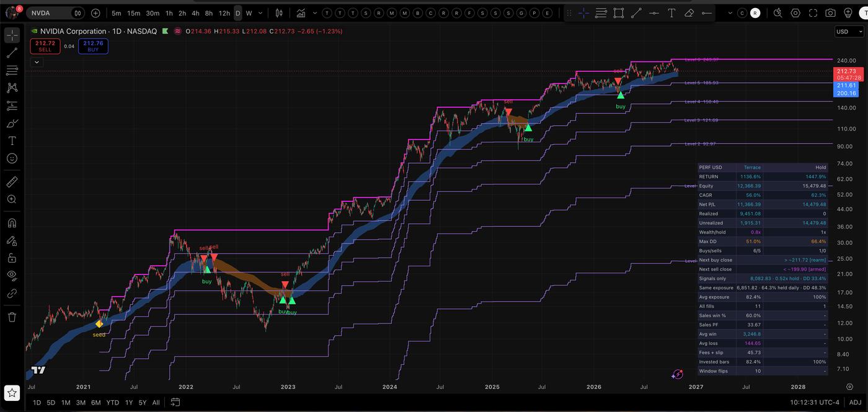
Task: Open the Fibonacci and Gann tools group
Action: coord(12,71)
